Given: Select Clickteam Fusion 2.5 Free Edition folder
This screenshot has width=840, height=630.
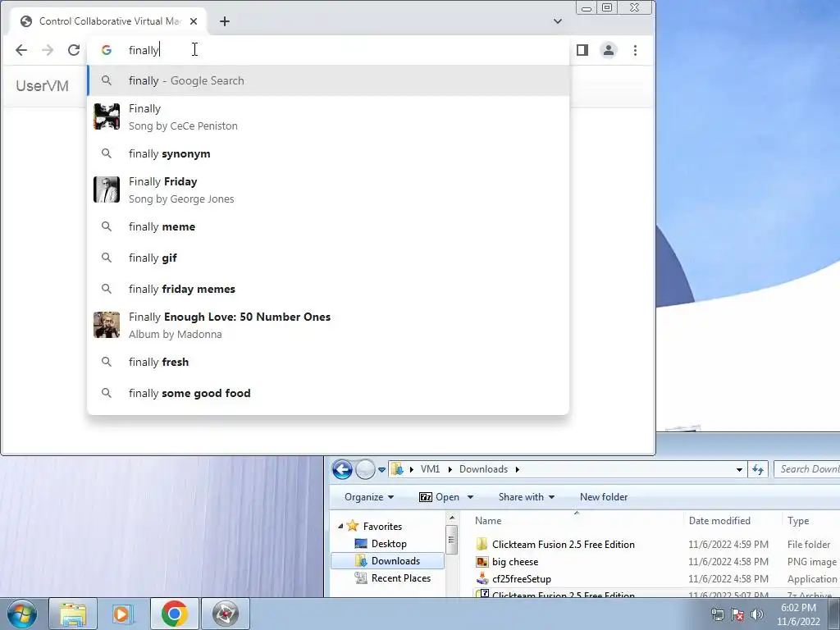Looking at the screenshot, I should pyautogui.click(x=563, y=545).
